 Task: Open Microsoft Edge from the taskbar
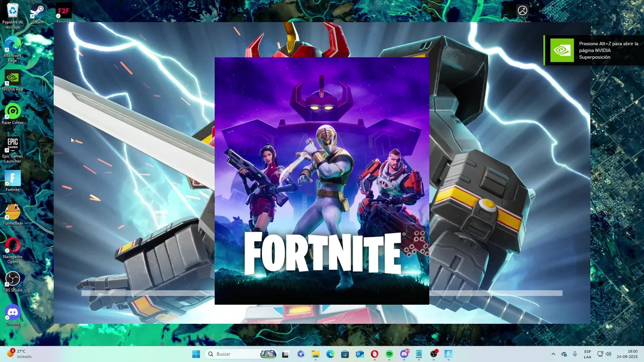330,354
